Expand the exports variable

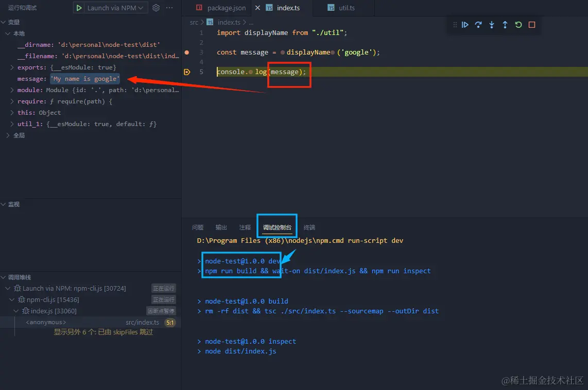coord(12,67)
